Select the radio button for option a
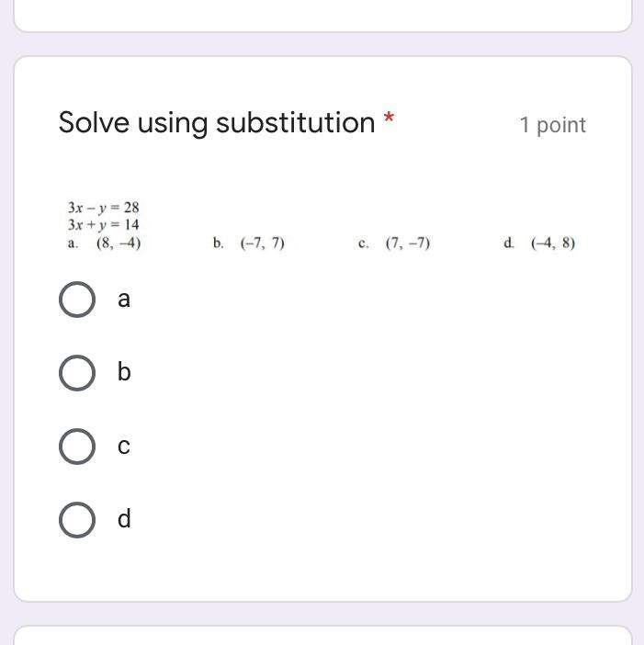The width and height of the screenshot is (644, 645). click(77, 300)
